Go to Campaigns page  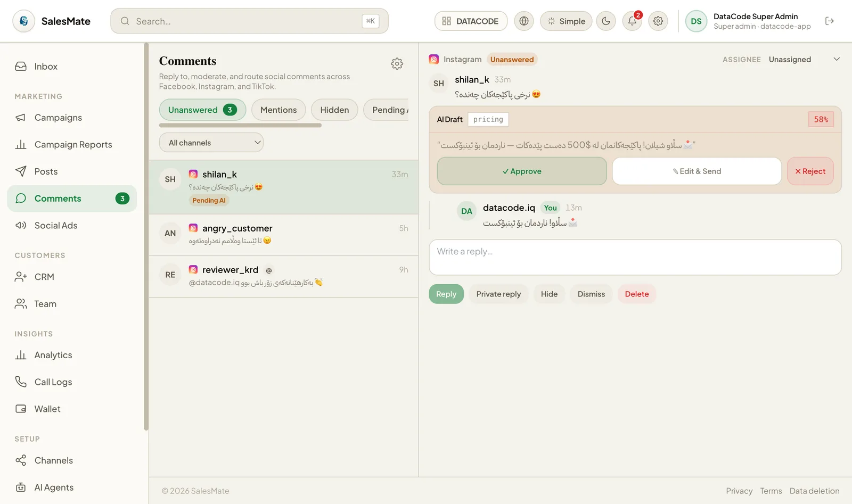pyautogui.click(x=72, y=118)
